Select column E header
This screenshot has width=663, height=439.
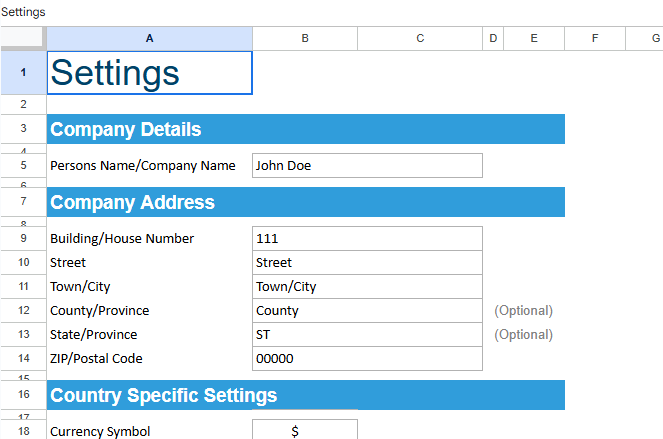[x=534, y=38]
